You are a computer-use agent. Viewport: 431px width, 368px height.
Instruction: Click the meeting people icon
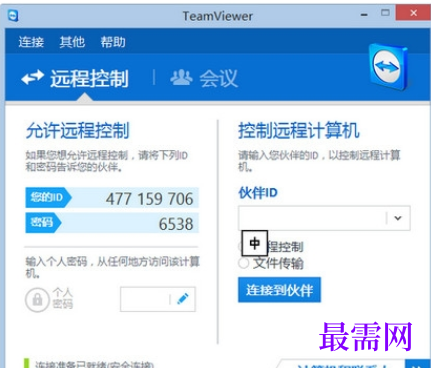click(x=181, y=77)
